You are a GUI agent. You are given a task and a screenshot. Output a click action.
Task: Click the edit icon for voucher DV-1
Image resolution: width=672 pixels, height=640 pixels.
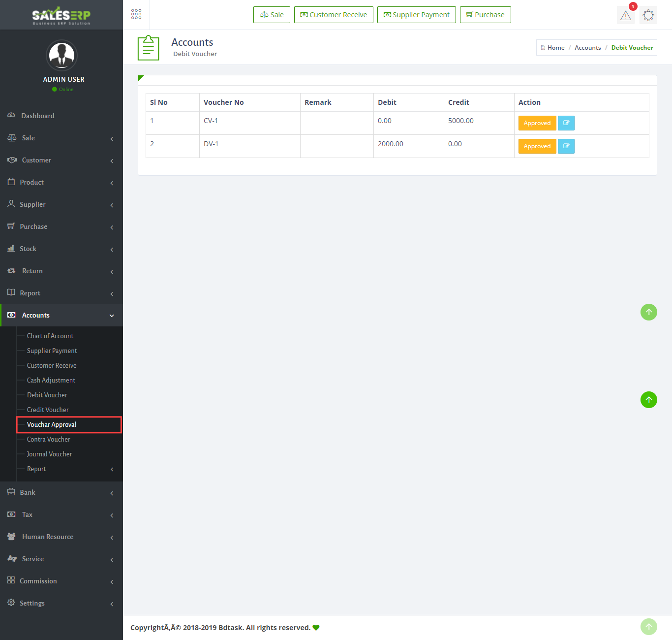click(566, 146)
